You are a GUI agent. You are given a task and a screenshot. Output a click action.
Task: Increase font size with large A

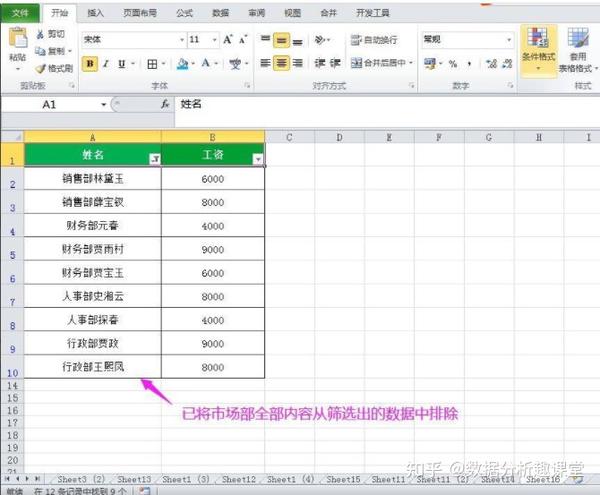[x=228, y=39]
